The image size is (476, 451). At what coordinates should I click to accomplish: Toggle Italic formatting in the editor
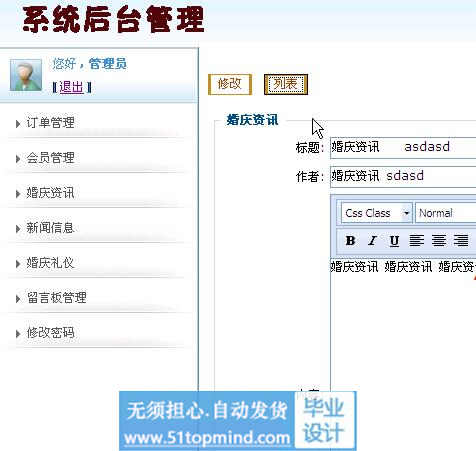(372, 240)
